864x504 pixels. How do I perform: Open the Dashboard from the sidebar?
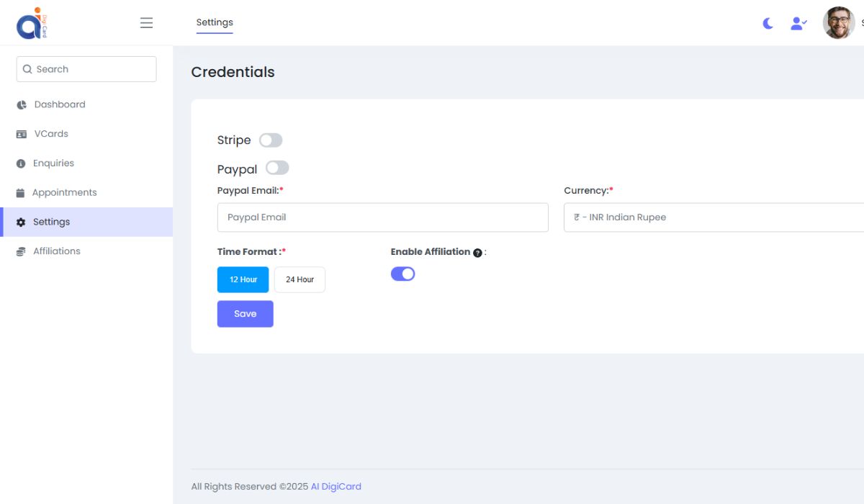[59, 104]
